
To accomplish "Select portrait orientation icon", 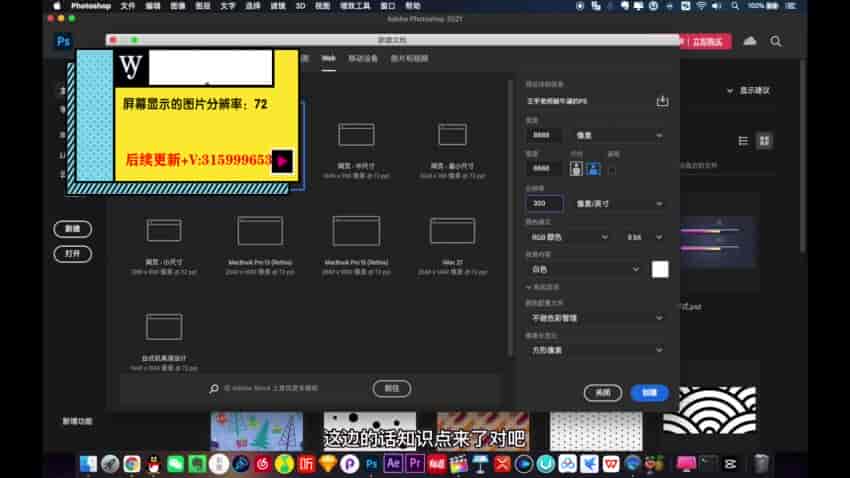I will [x=576, y=169].
